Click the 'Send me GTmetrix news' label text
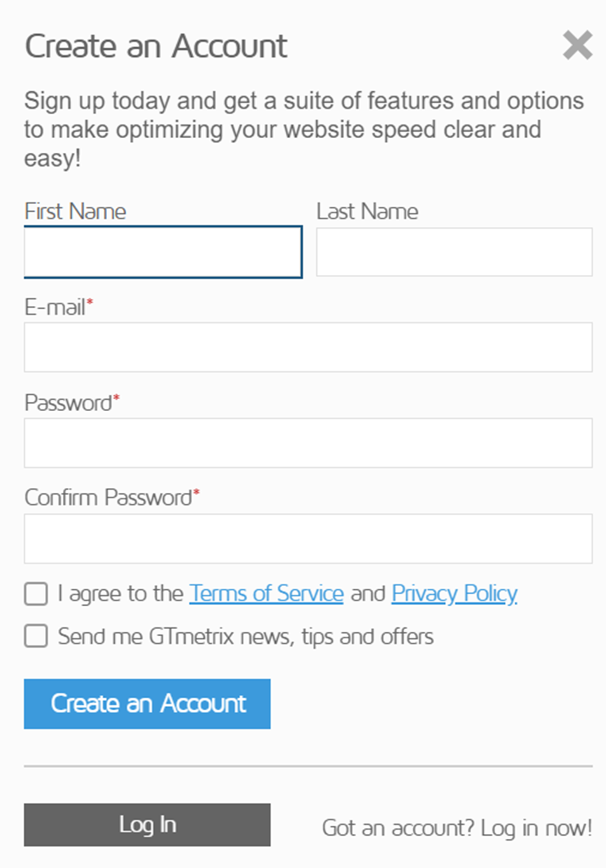This screenshot has height=868, width=606. click(245, 636)
